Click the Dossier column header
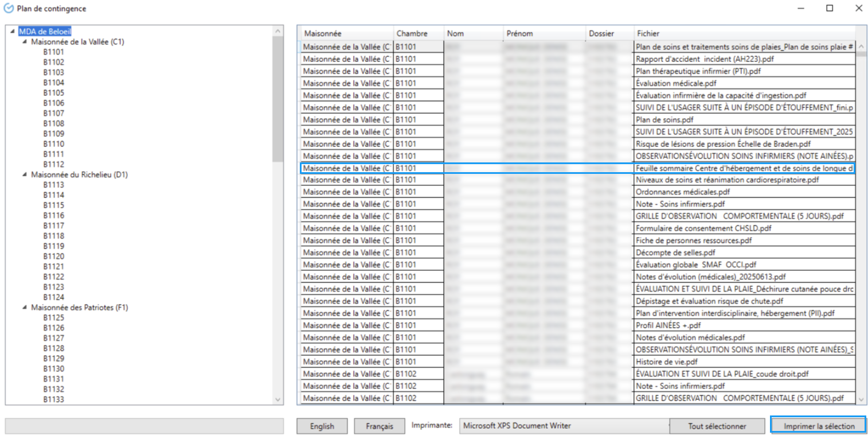The image size is (868, 439). (x=608, y=33)
